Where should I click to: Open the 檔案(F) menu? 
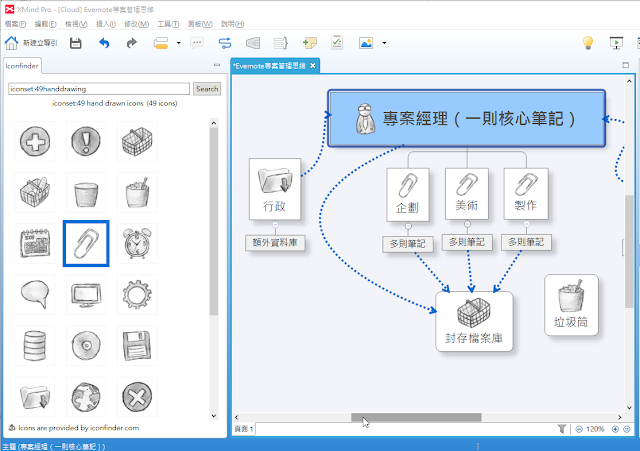(x=16, y=24)
